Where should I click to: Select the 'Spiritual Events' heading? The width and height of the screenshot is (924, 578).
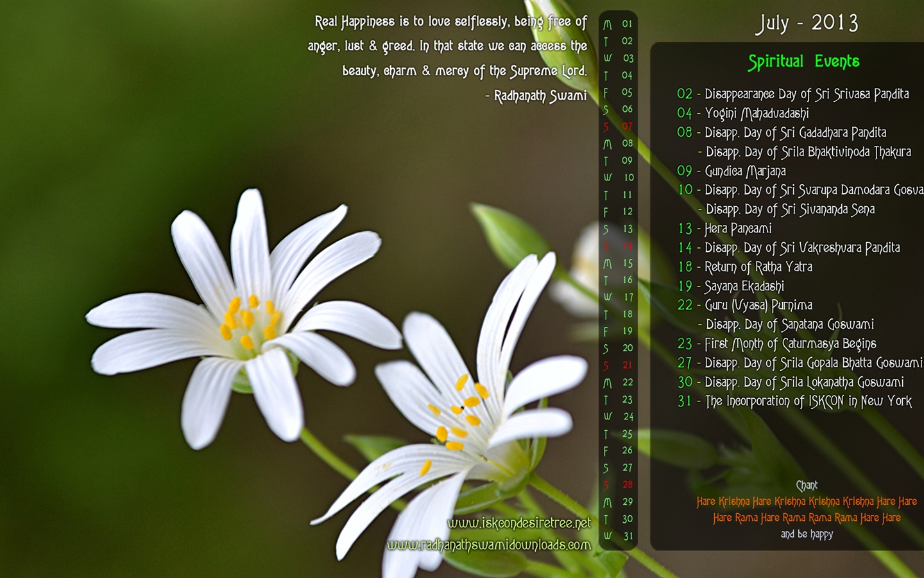[803, 62]
